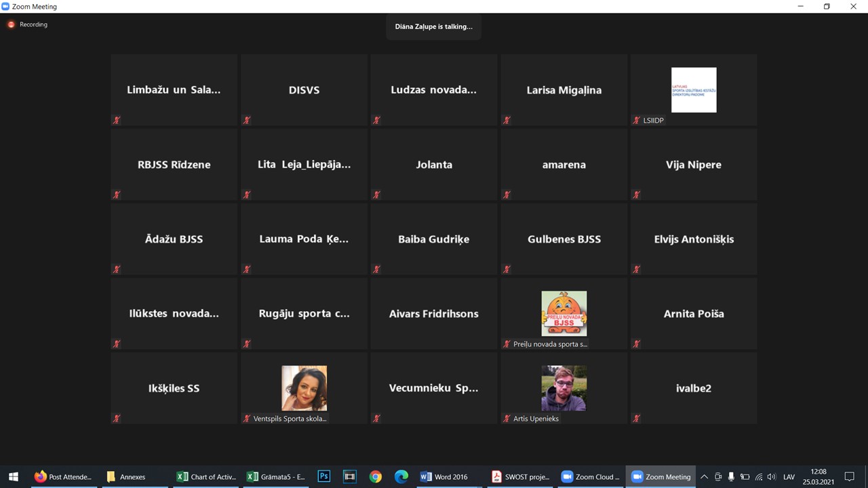Screen dimensions: 868x488
Task: Switch to Chart of Activ... Excel window
Action: click(x=206, y=476)
